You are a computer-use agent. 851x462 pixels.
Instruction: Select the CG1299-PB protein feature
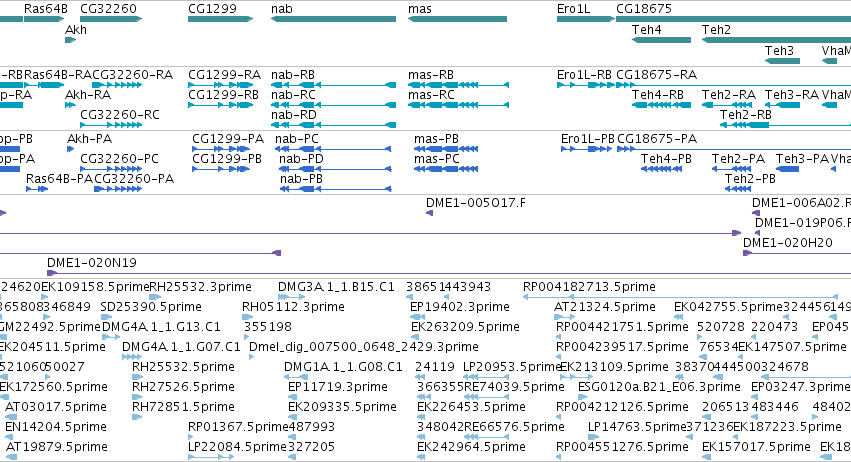[x=221, y=169]
